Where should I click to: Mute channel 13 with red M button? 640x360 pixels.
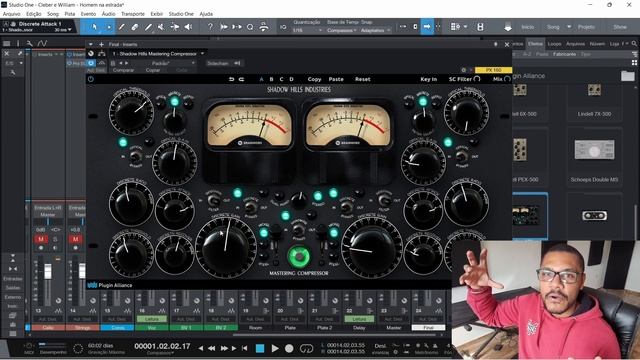click(x=41, y=239)
